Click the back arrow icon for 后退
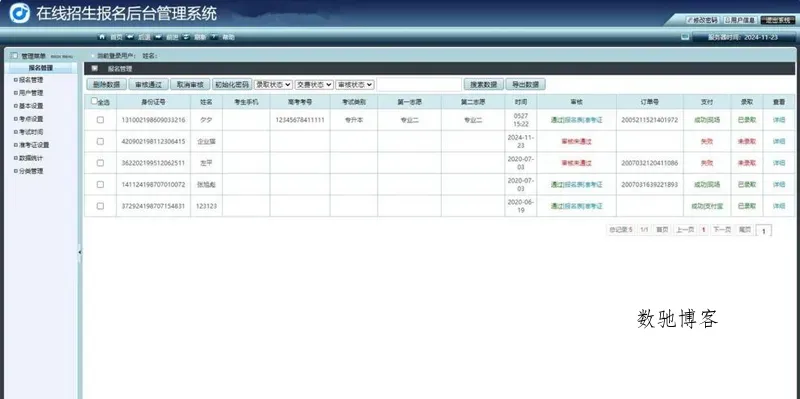The width and height of the screenshot is (800, 399). pyautogui.click(x=130, y=37)
